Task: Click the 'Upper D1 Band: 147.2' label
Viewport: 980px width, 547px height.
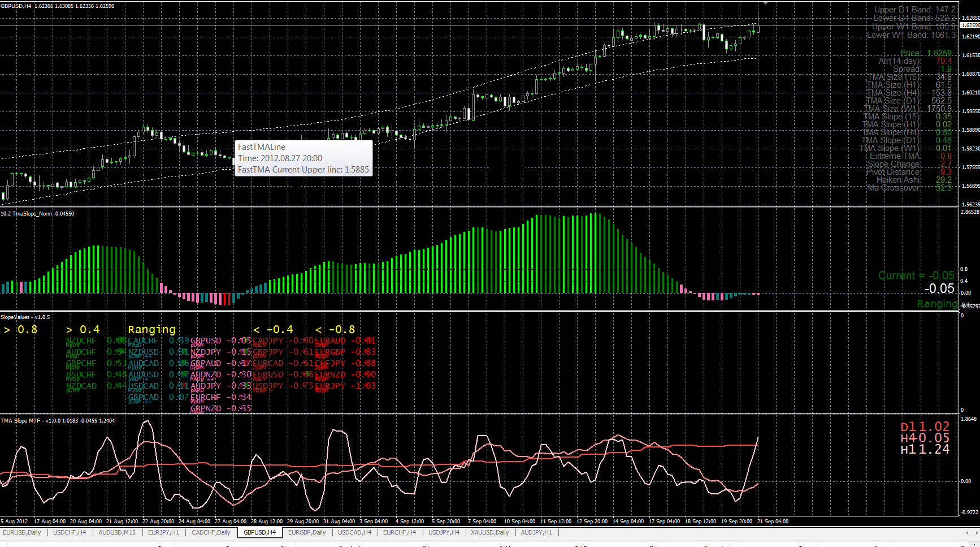Action: [x=916, y=10]
